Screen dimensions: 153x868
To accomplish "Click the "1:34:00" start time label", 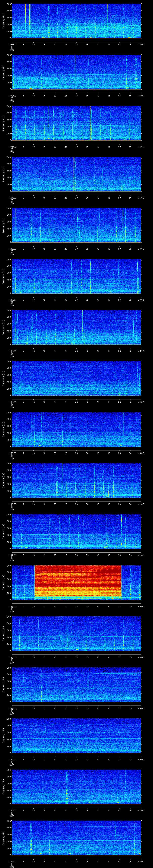I will (x=12, y=198).
